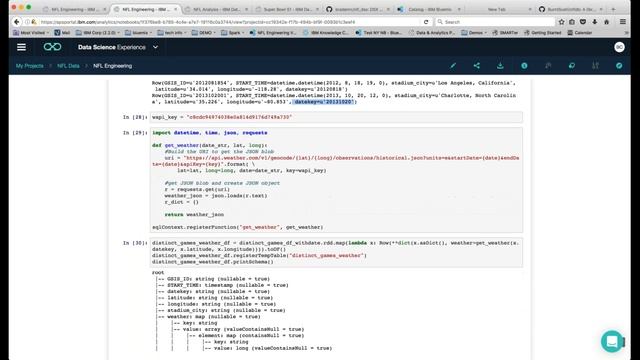The height and width of the screenshot is (360, 640).
Task: Click the Pocket shield icon
Action: click(583, 22)
